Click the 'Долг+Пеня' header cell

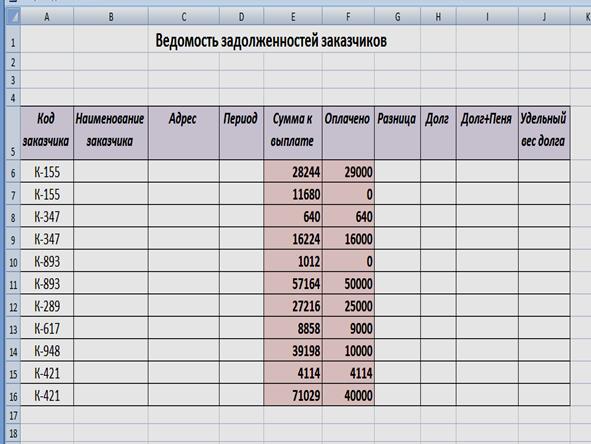[x=487, y=133]
